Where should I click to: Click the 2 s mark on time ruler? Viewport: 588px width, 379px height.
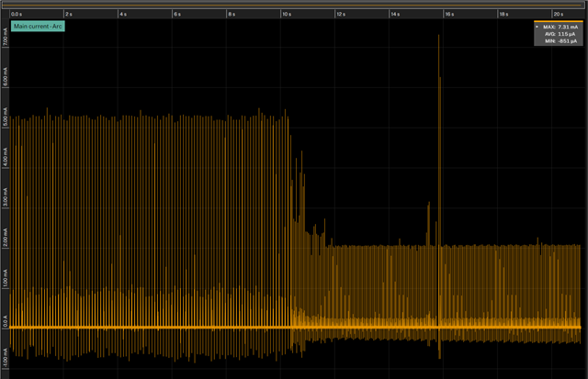pyautogui.click(x=69, y=15)
